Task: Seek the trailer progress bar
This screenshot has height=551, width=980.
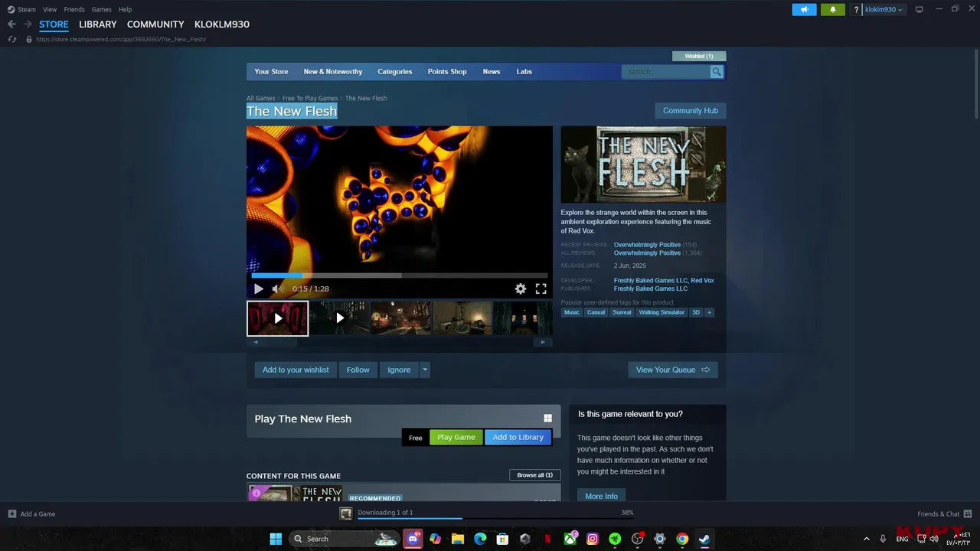Action: (x=399, y=275)
